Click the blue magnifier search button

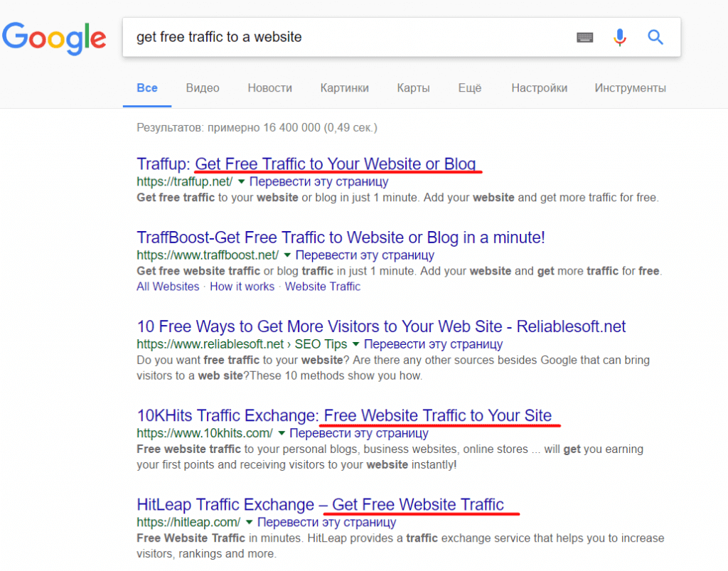(655, 37)
